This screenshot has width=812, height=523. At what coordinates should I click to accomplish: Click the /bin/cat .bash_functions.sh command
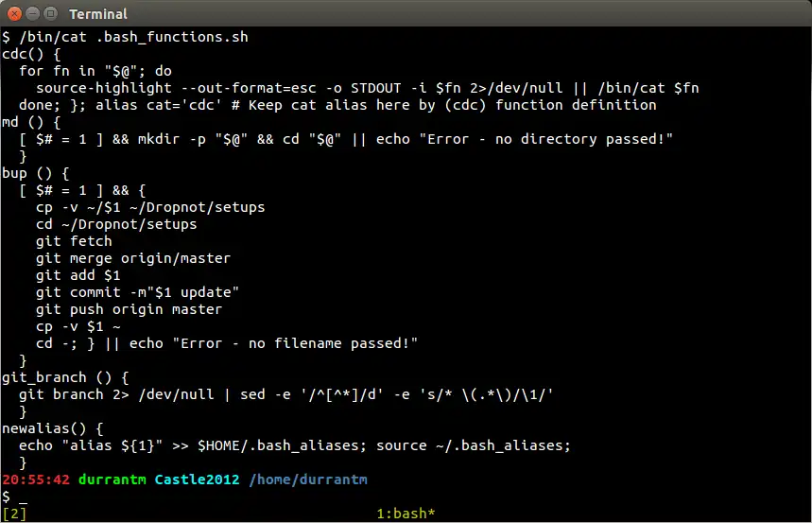tap(133, 37)
